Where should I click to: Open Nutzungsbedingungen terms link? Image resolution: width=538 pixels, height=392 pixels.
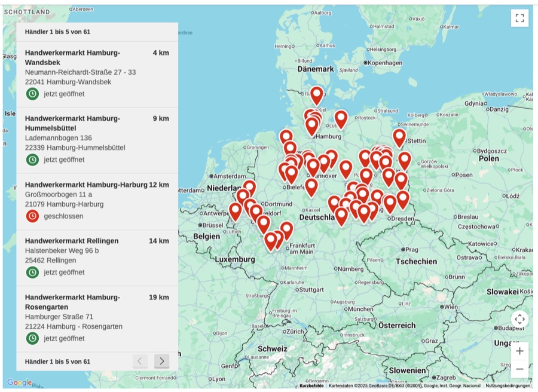tap(508, 386)
